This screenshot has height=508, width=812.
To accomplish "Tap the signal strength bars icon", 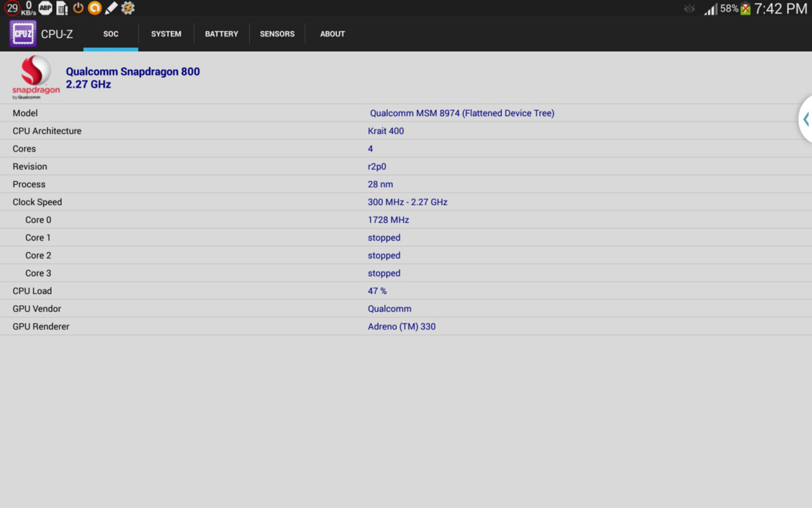I will [710, 9].
